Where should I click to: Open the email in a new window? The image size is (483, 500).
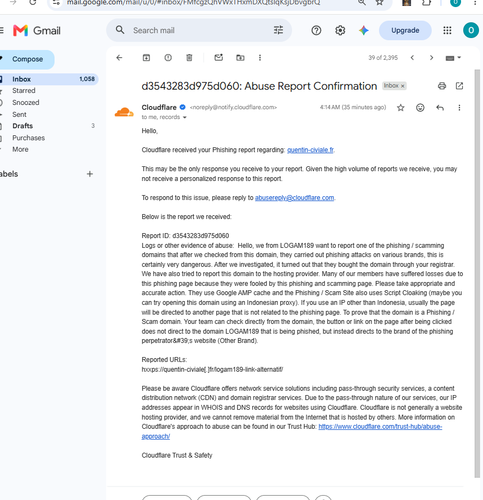tap(459, 86)
